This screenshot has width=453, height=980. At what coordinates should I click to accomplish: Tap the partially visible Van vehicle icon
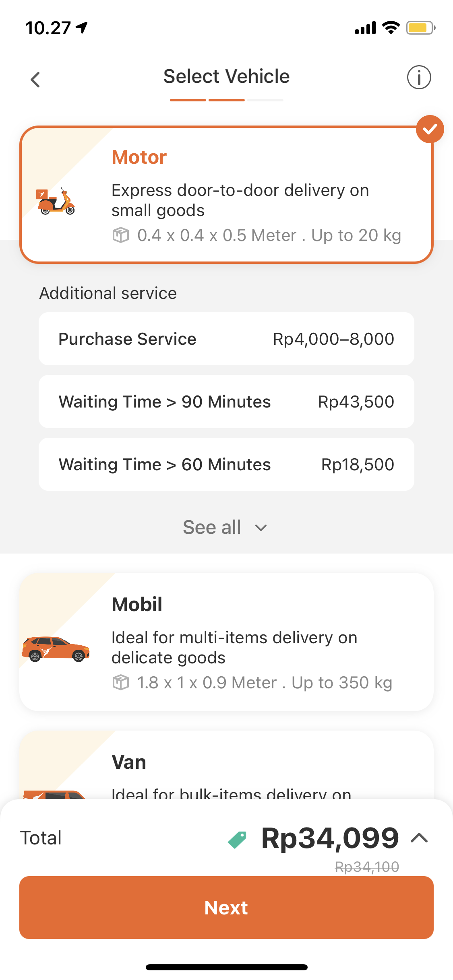(x=54, y=795)
